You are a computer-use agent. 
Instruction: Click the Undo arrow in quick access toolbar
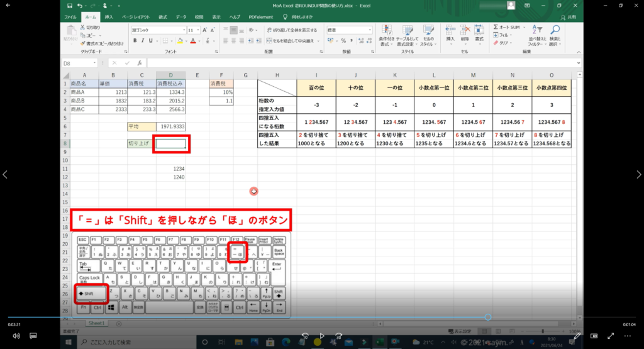point(80,6)
